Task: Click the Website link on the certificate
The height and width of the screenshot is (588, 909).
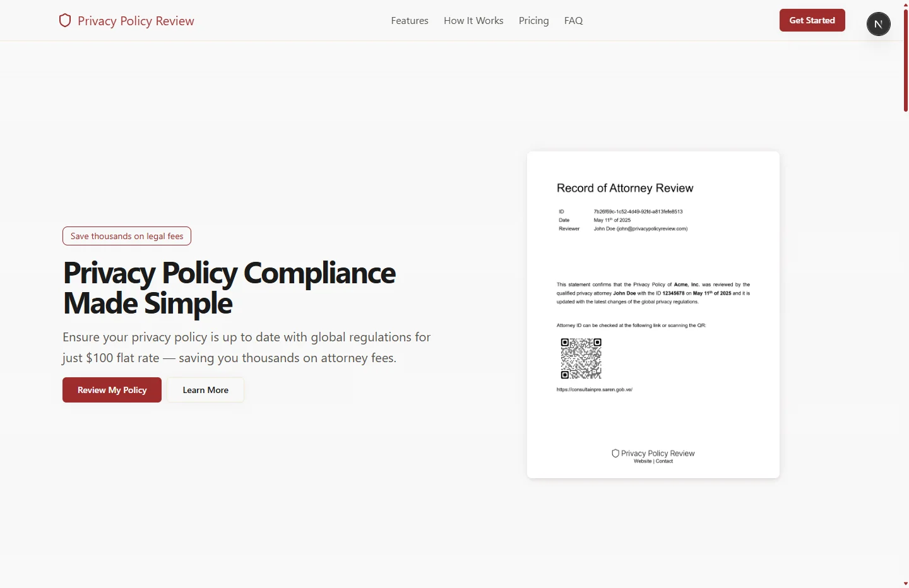Action: [x=643, y=461]
